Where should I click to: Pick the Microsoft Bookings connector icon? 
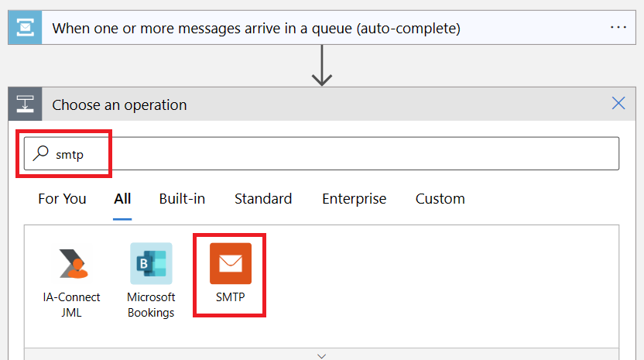[151, 263]
